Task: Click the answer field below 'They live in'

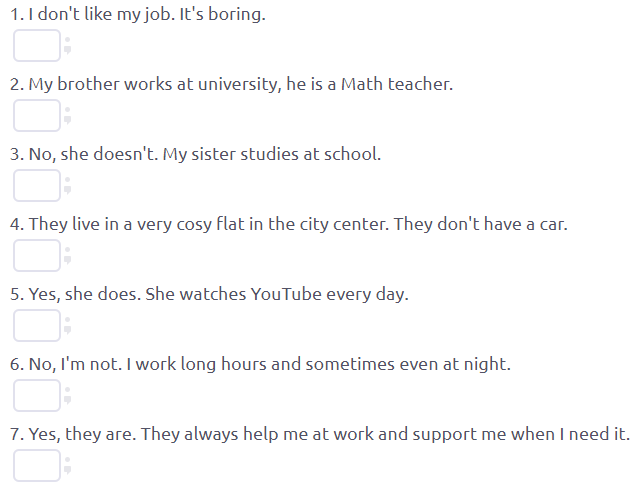Action: point(37,256)
